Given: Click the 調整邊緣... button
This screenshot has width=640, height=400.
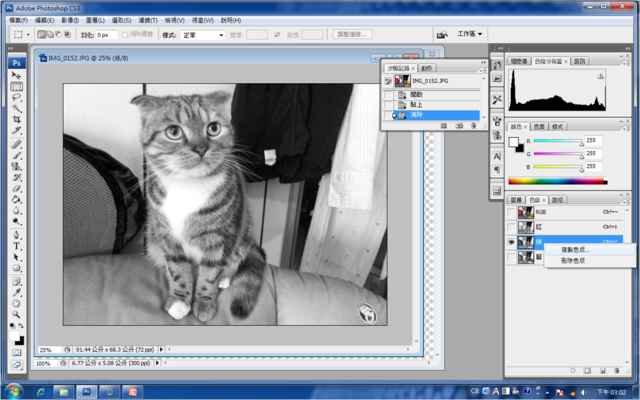Looking at the screenshot, I should click(353, 34).
